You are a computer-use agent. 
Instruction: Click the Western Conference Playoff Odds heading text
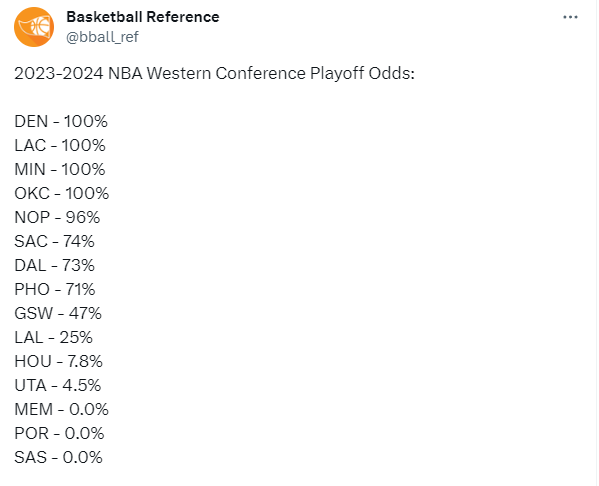coord(214,73)
